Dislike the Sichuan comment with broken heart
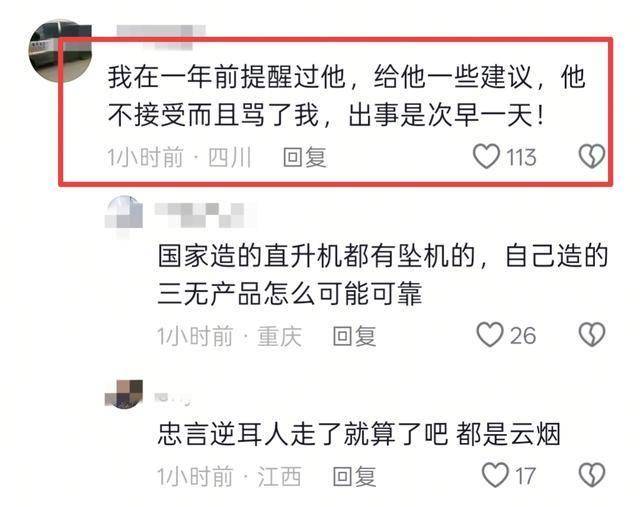This screenshot has height=507, width=640. click(x=591, y=156)
